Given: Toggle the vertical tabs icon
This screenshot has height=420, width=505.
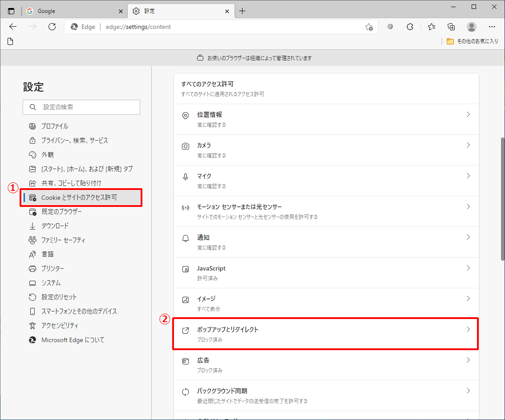Looking at the screenshot, I should point(11,11).
